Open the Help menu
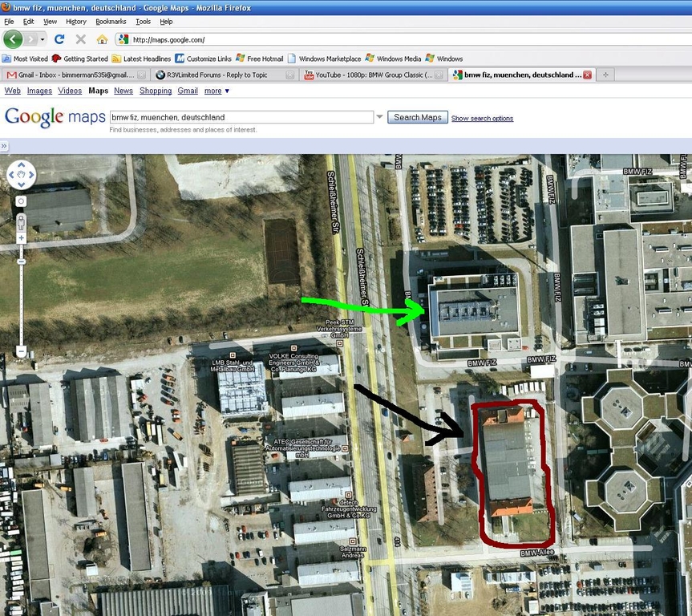 point(166,21)
